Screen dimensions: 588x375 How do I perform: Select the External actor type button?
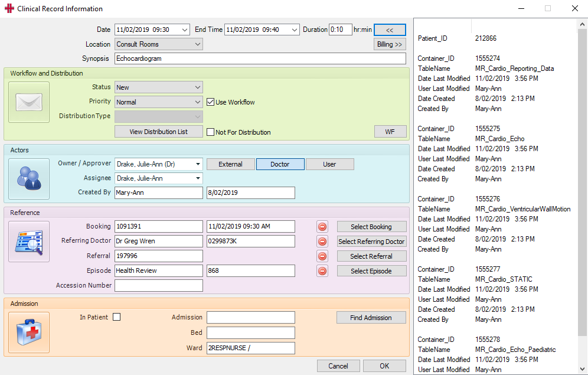tap(231, 164)
